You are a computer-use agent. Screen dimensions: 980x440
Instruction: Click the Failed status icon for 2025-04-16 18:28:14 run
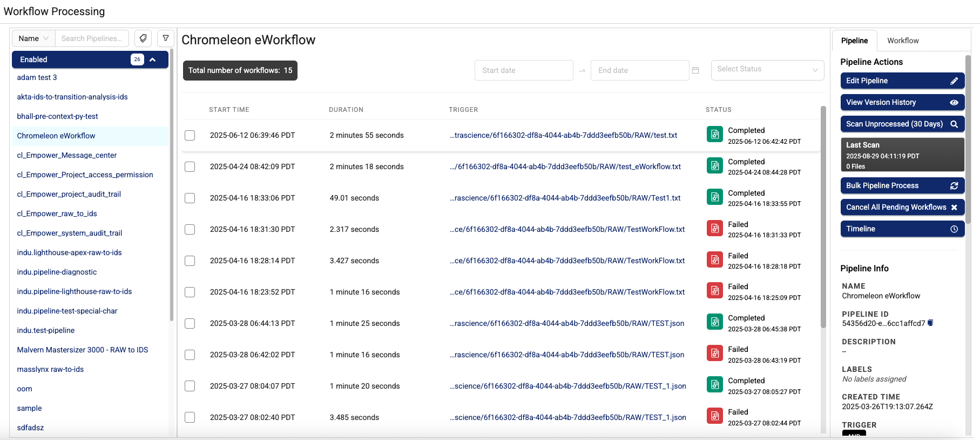[x=715, y=259]
